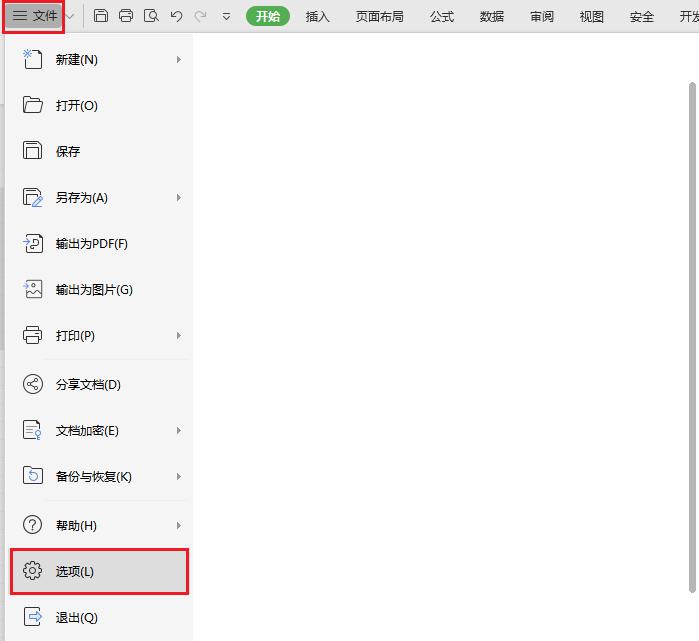Click the undo icon
Image resolution: width=699 pixels, height=641 pixels.
pos(177,16)
